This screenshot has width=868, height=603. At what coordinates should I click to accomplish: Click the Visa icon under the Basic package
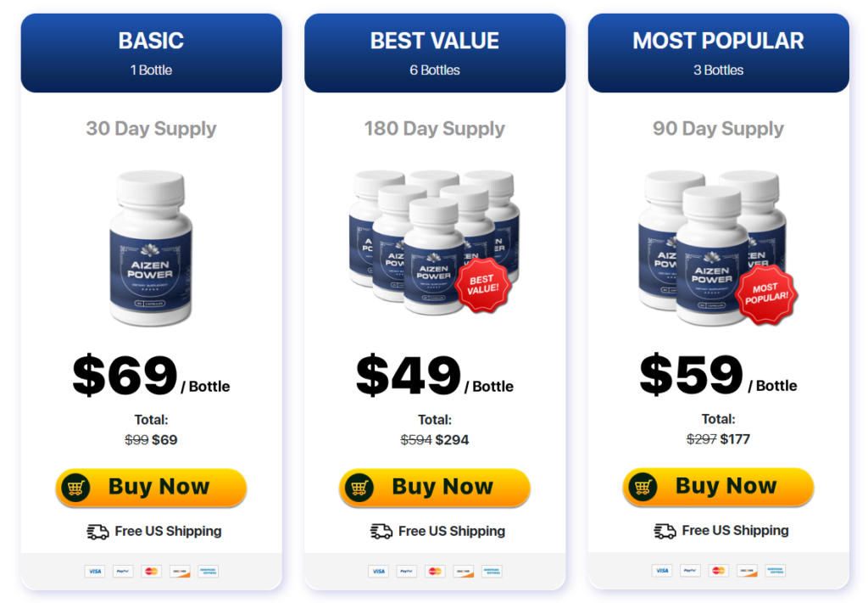(x=95, y=572)
